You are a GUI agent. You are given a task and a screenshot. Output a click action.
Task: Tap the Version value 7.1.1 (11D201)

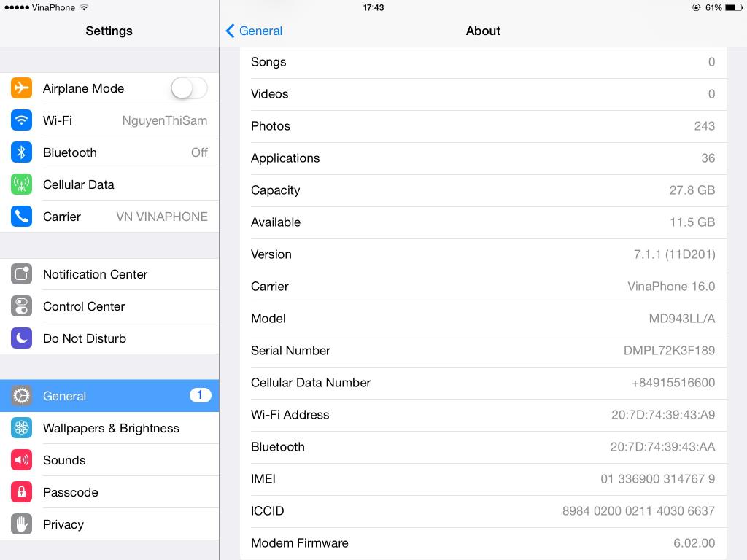[675, 254]
